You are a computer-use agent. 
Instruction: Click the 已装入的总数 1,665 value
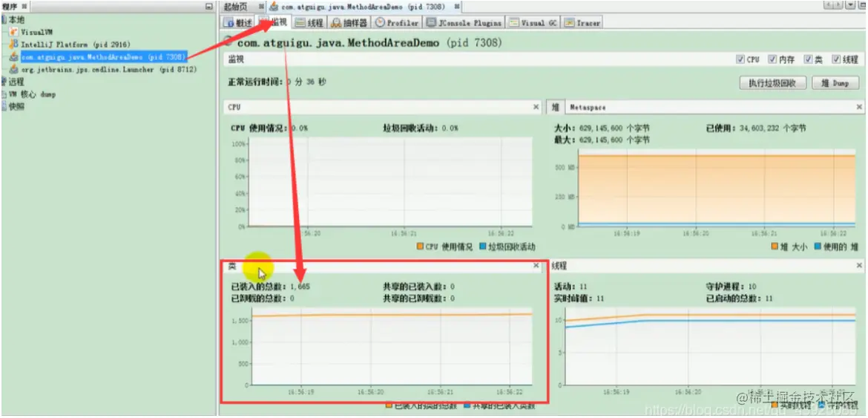click(300, 287)
